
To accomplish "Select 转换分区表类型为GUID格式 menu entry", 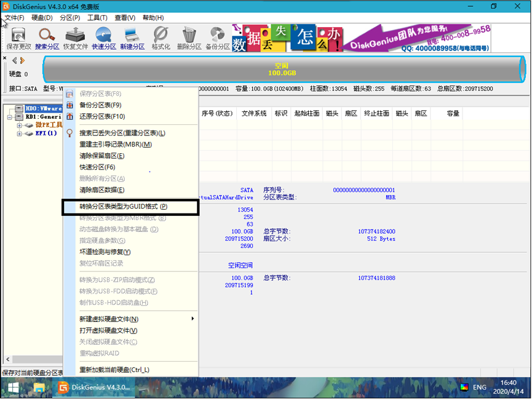I will (x=130, y=207).
